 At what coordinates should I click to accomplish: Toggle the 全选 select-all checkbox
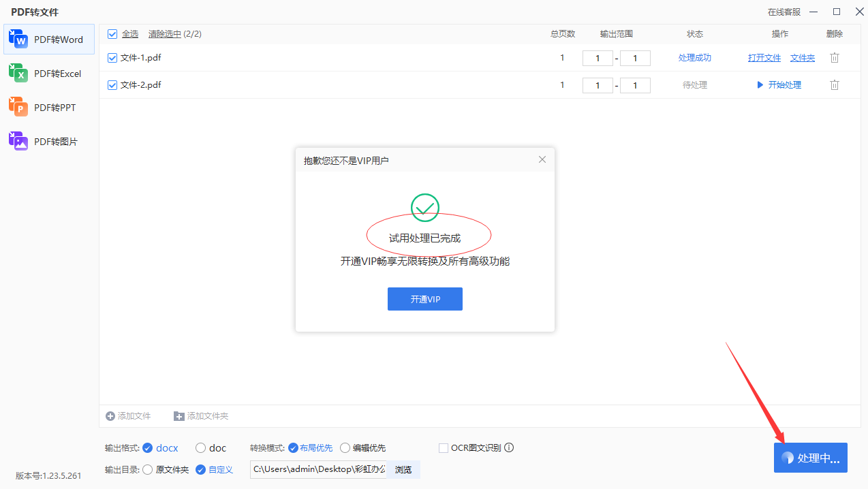pos(112,34)
